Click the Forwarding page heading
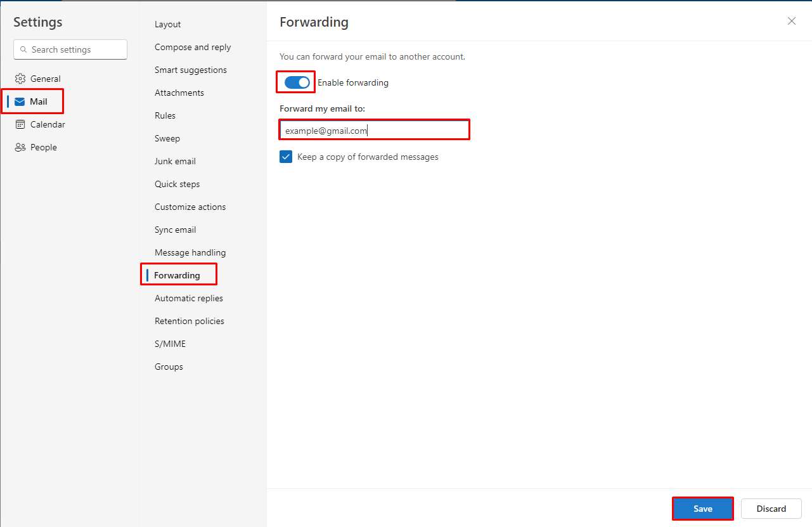This screenshot has height=527, width=812. (314, 22)
